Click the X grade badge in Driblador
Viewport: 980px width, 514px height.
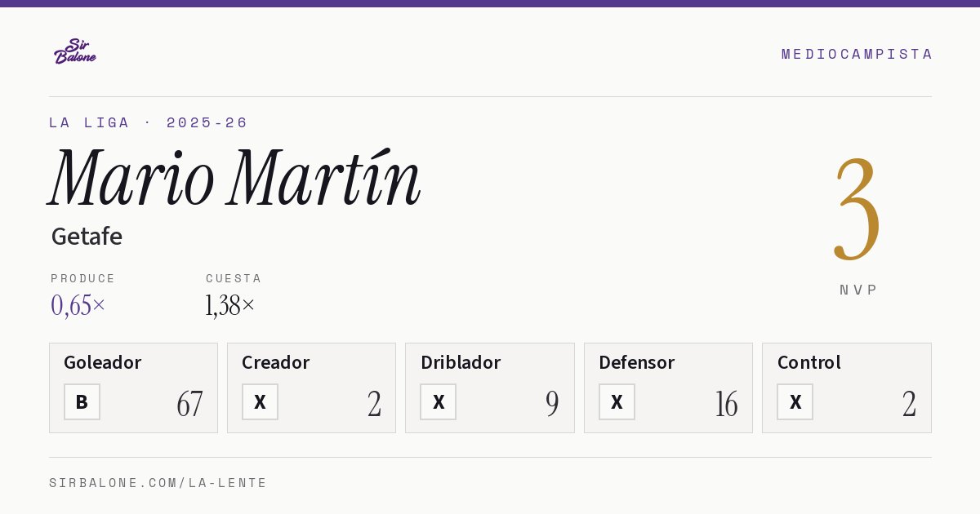(x=439, y=401)
